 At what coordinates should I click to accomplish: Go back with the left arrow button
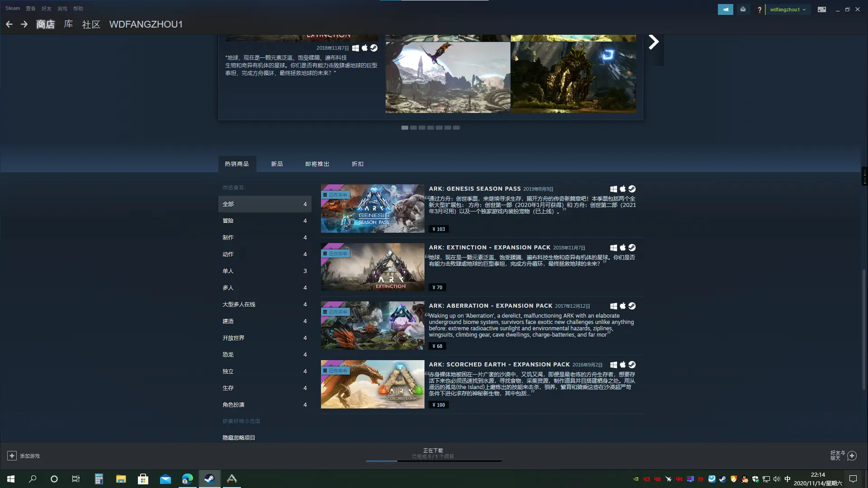tap(9, 24)
